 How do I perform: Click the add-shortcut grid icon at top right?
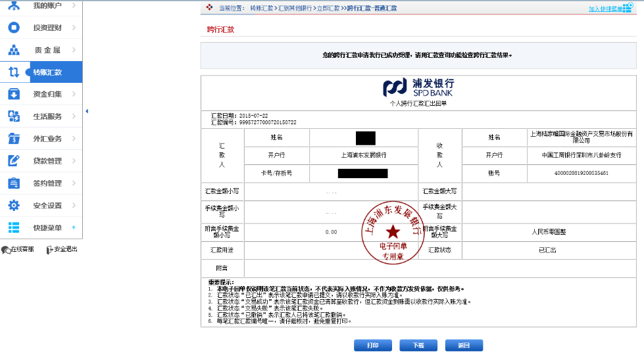point(628,7)
